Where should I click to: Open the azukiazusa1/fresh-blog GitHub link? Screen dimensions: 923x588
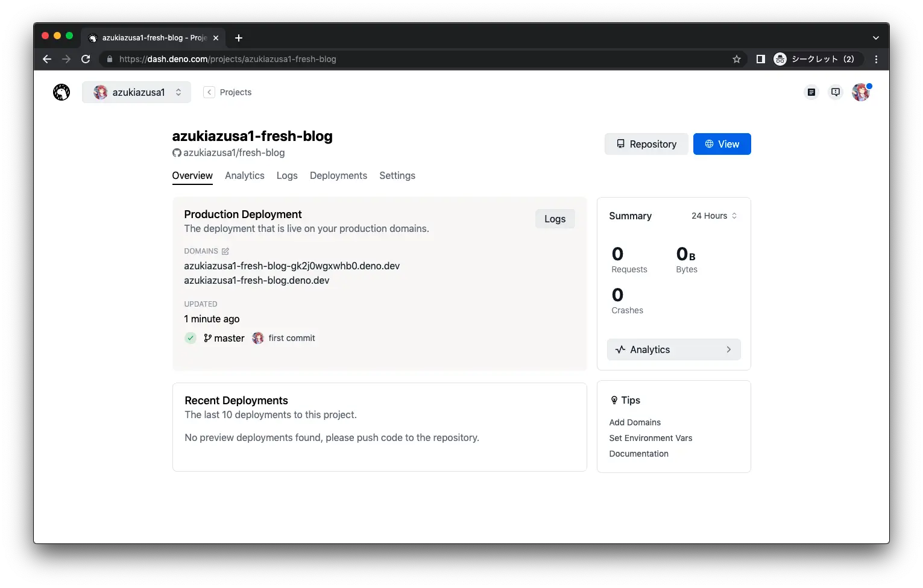228,153
